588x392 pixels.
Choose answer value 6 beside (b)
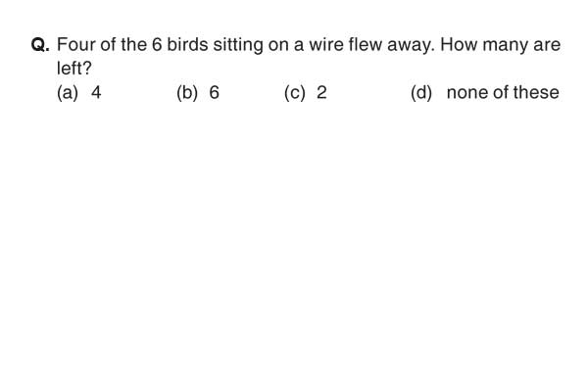(x=214, y=92)
